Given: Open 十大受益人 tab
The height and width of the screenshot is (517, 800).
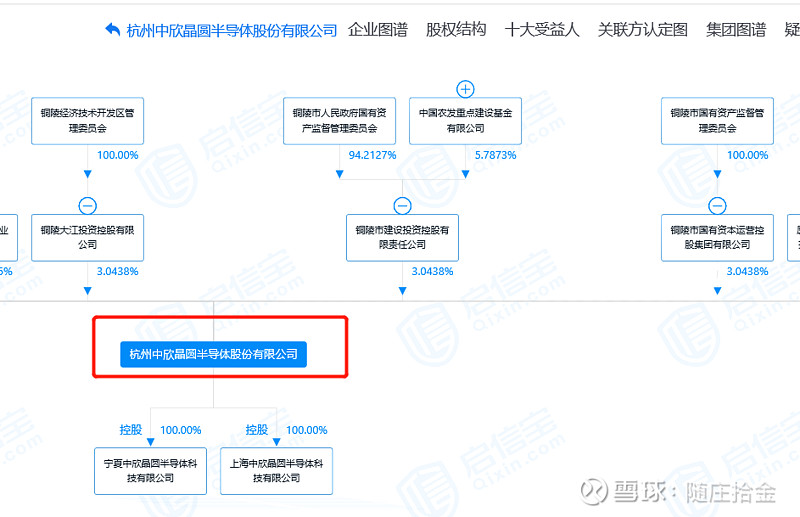Looking at the screenshot, I should point(542,30).
